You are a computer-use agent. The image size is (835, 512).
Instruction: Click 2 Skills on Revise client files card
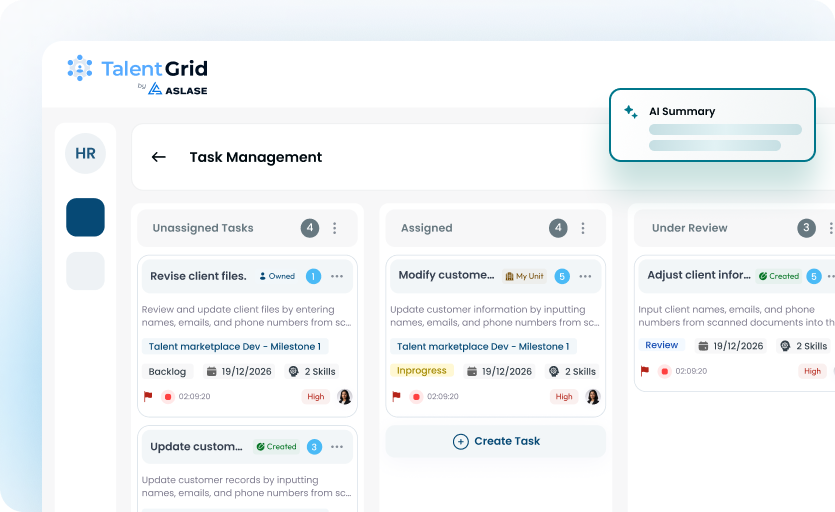[312, 371]
